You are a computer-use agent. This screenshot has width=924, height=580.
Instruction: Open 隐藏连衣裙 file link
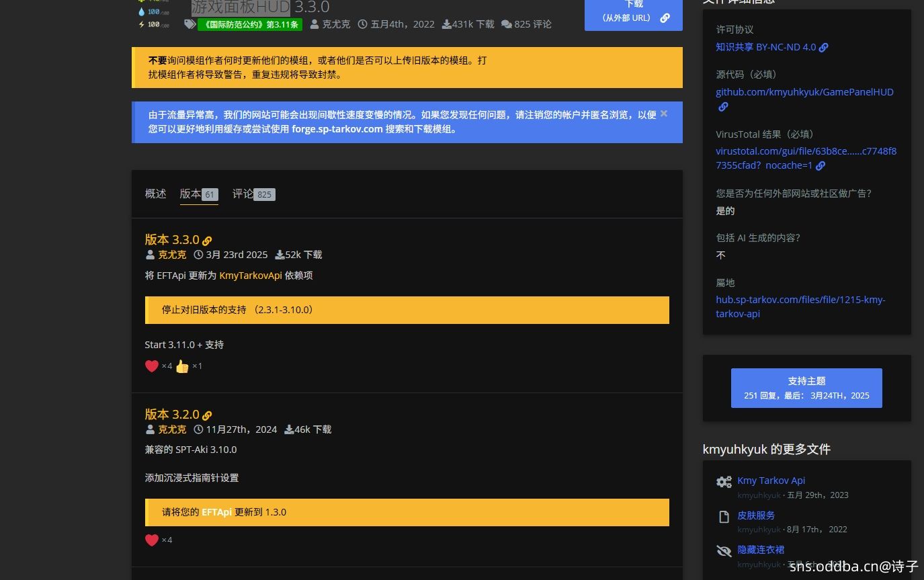pos(761,550)
